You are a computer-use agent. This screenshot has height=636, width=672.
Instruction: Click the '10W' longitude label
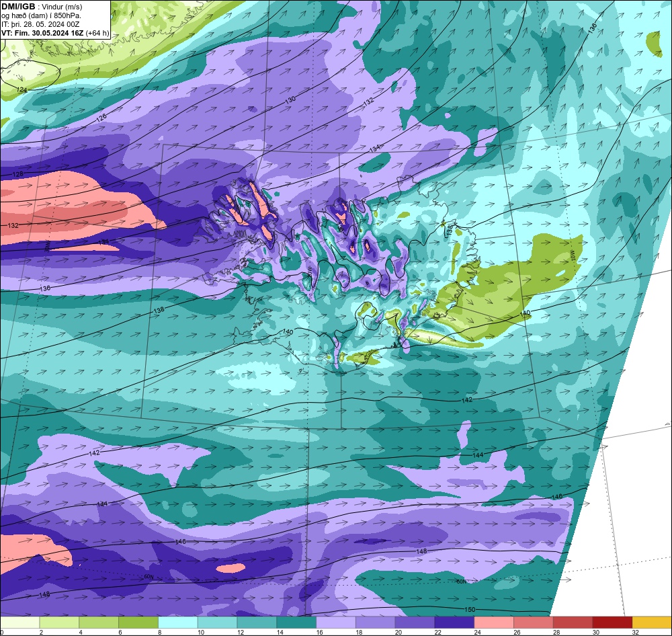[x=575, y=254]
